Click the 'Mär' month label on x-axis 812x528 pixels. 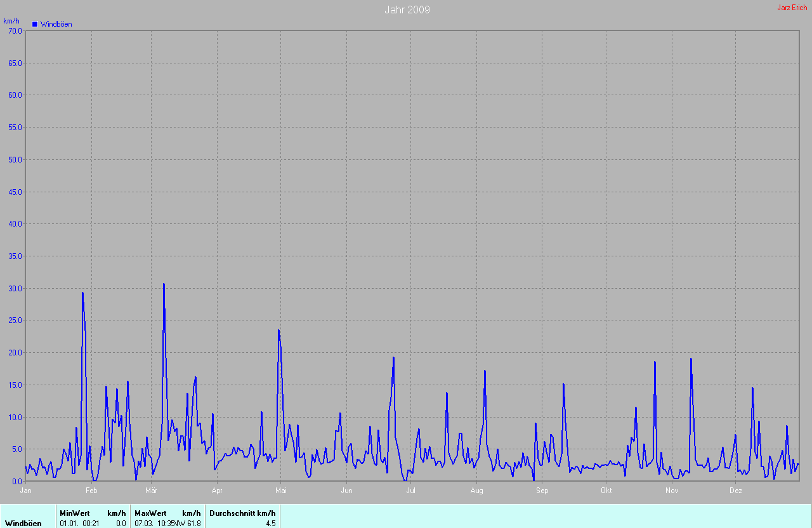coord(151,490)
